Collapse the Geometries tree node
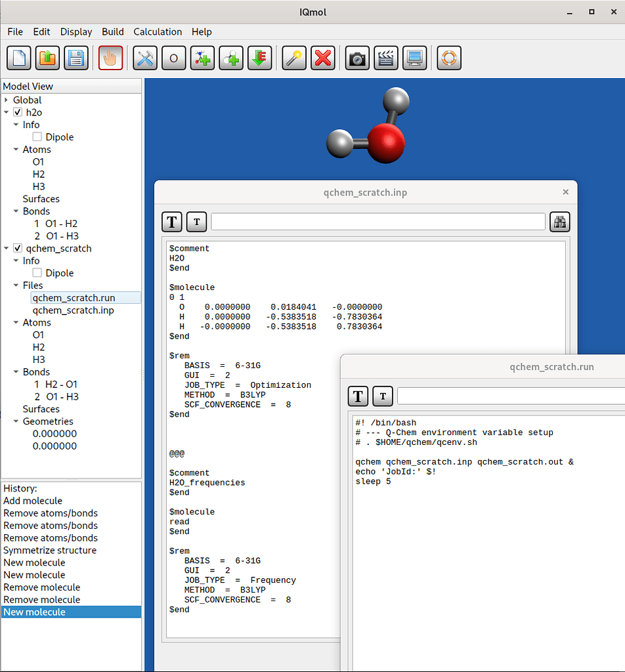The height and width of the screenshot is (672, 625). pos(16,421)
